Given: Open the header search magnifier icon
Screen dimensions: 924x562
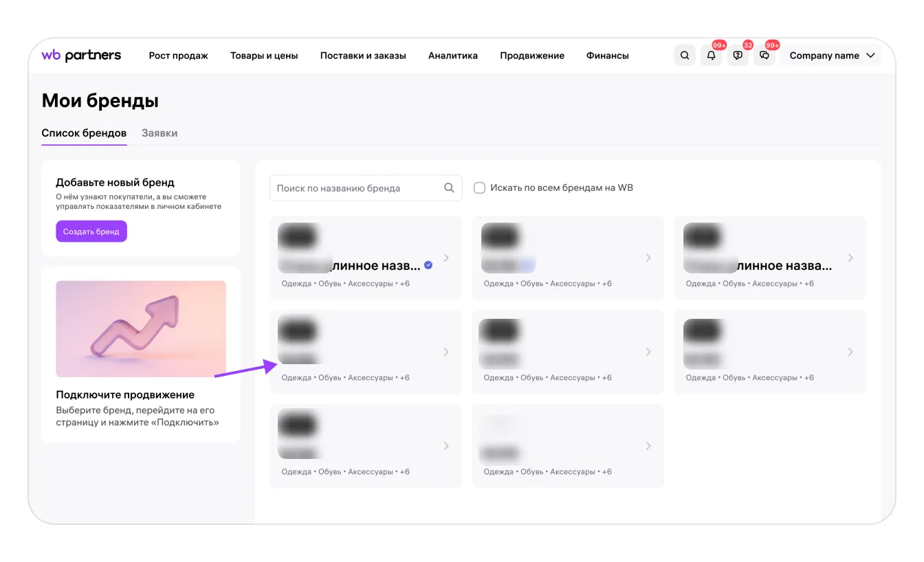Looking at the screenshot, I should coord(684,56).
